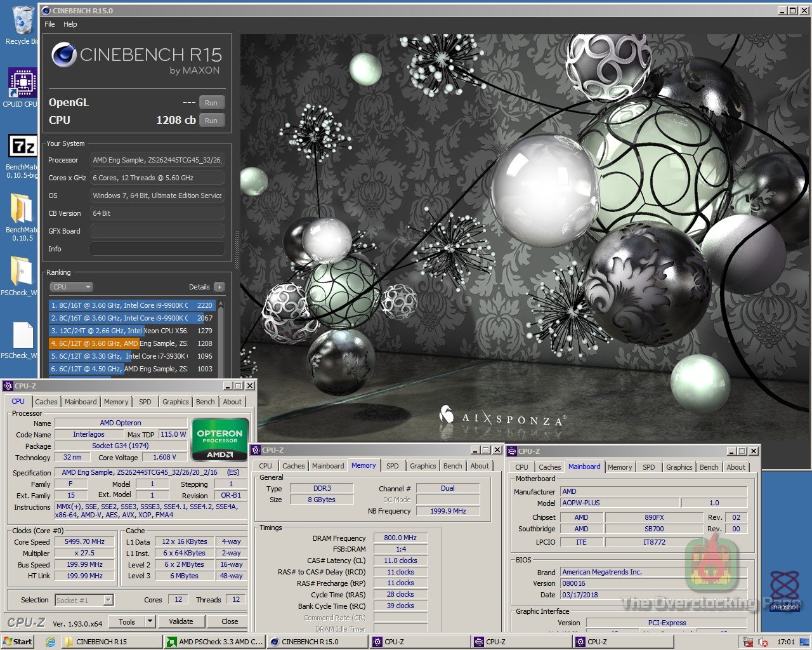Click the Internet Explorer icon in taskbar
This screenshot has width=812, height=650.
pyautogui.click(x=50, y=642)
